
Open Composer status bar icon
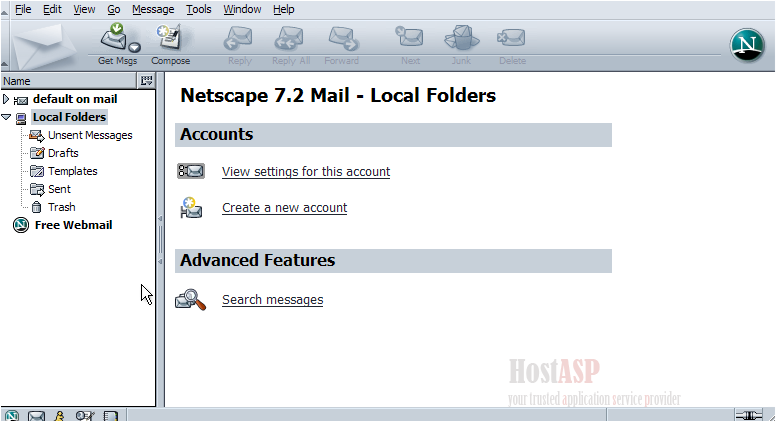tap(85, 416)
